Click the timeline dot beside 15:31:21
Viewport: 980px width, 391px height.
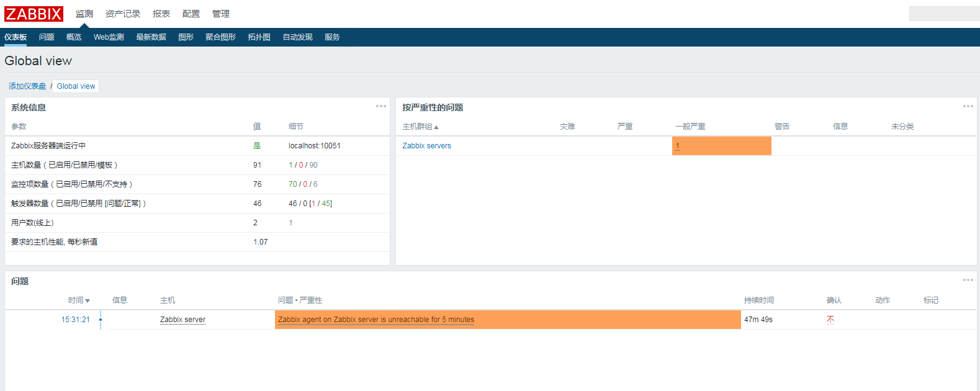(x=101, y=320)
